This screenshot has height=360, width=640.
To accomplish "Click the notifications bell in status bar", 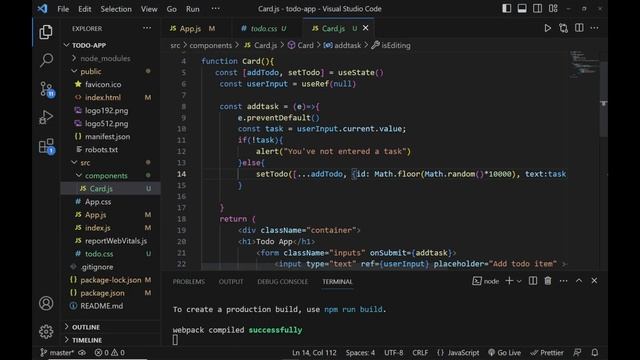I will coord(595,352).
